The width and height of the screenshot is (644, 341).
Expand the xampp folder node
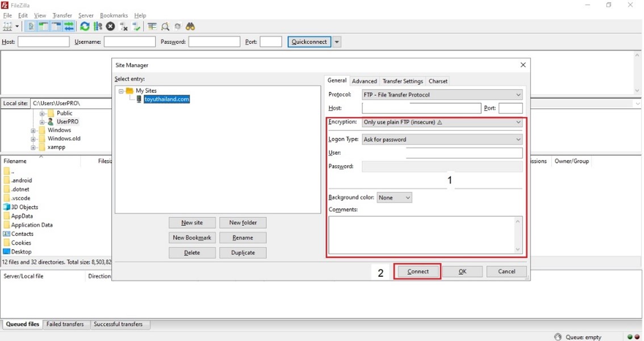[33, 148]
